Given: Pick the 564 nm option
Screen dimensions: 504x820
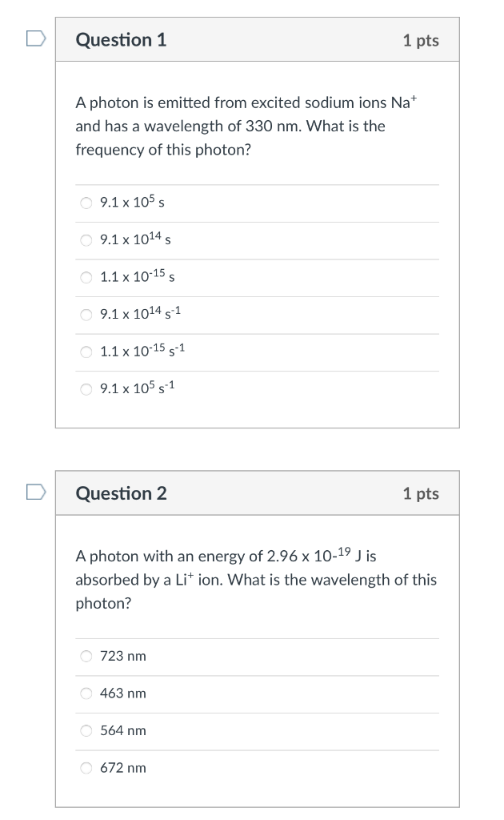Looking at the screenshot, I should [86, 730].
